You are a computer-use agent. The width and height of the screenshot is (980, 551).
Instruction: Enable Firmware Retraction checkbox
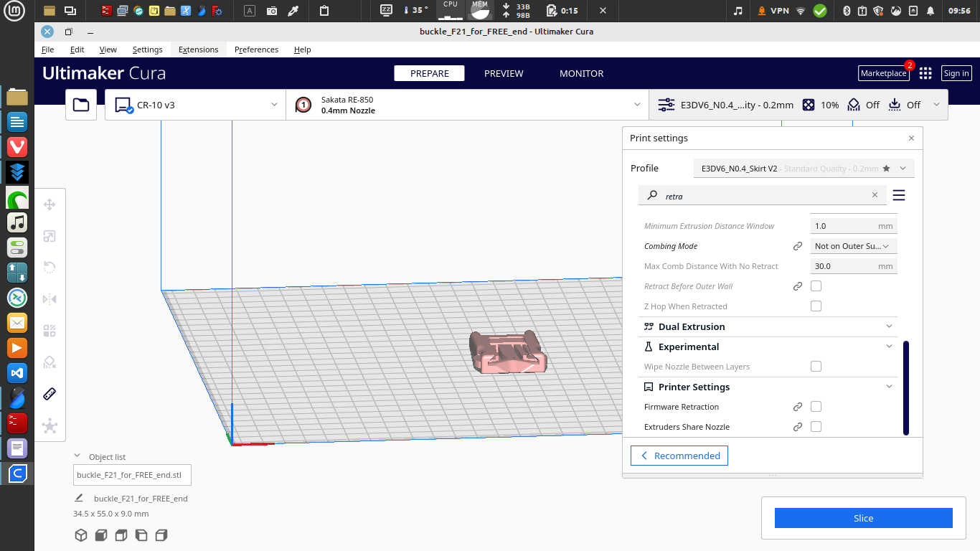coord(816,407)
